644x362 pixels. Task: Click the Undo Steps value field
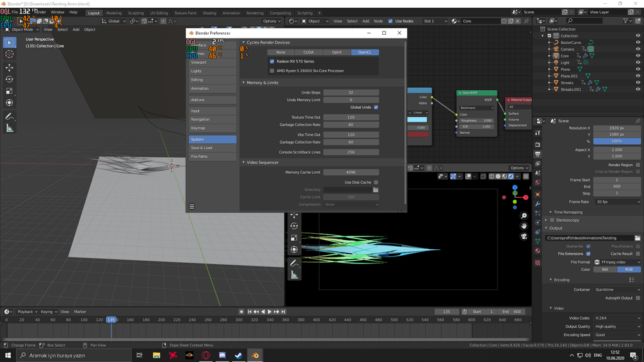(x=351, y=92)
